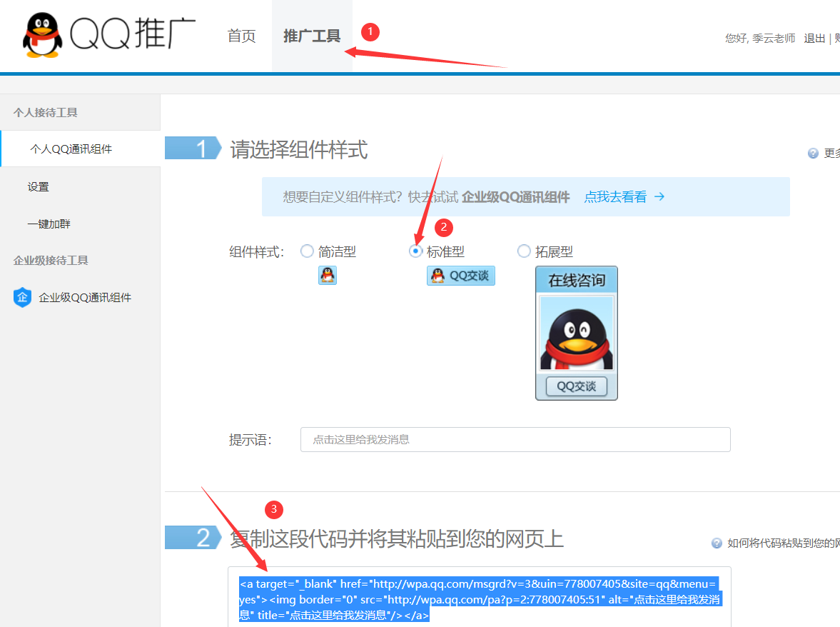Open 企业级QQ通讯组件 in the sidebar
The height and width of the screenshot is (627, 840).
pos(85,297)
